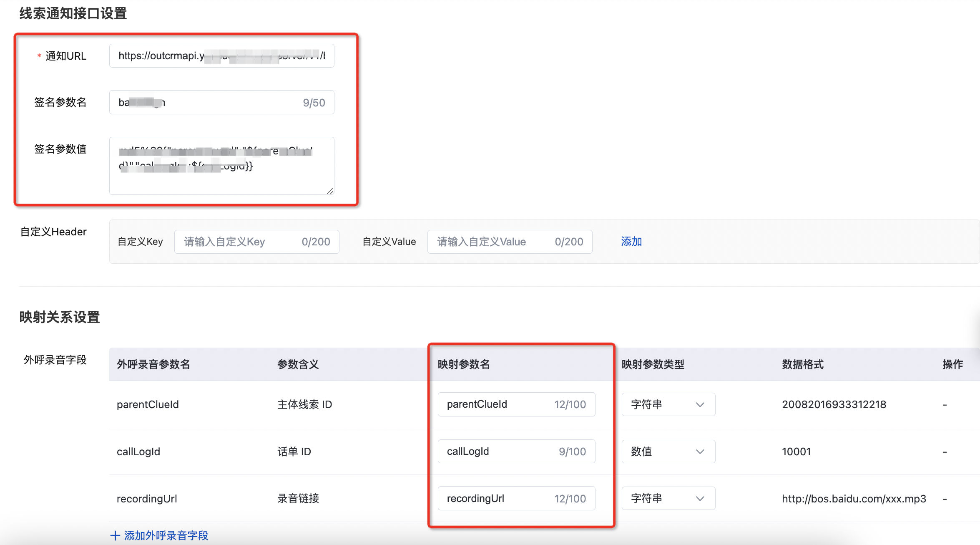This screenshot has height=545, width=980.
Task: Edit the parentClueId mapping parameter name field
Action: click(516, 404)
